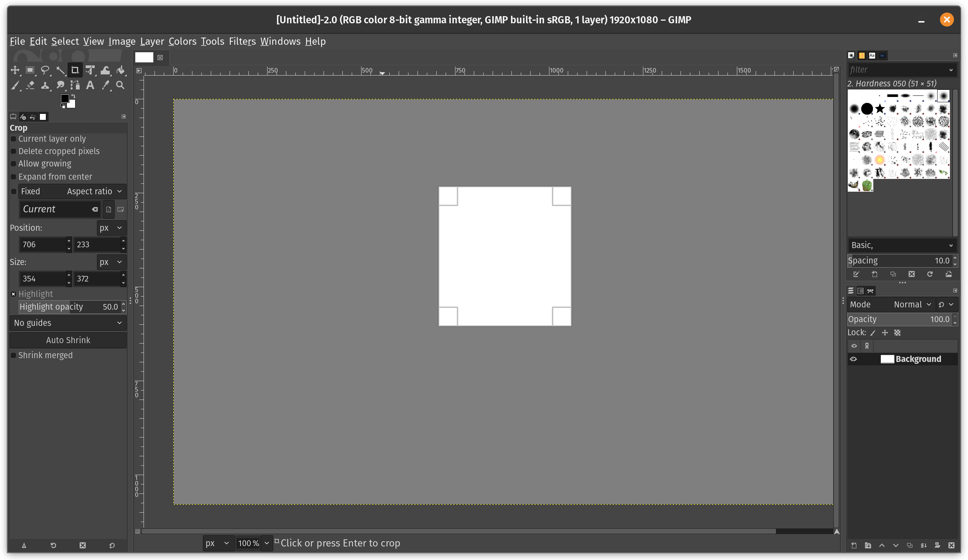Toggle Current layer only checkbox
Viewport: 968px width, 560px height.
point(13,139)
